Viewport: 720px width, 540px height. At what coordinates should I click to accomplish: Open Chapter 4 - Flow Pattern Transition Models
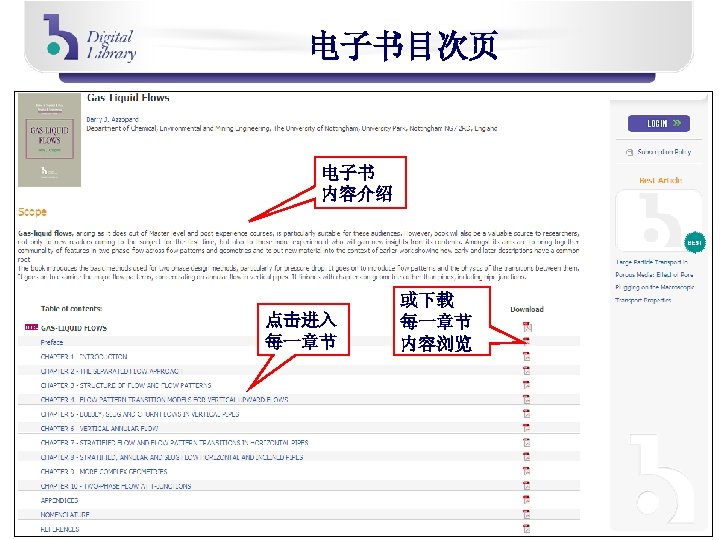[164, 399]
